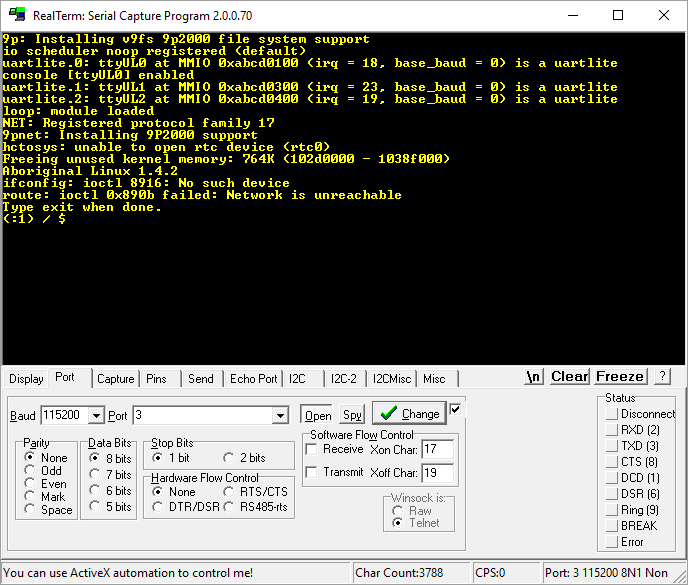Click the 'Aboriginal Linux 1.4.2' terminal line
The width and height of the screenshot is (688, 585).
pos(90,171)
